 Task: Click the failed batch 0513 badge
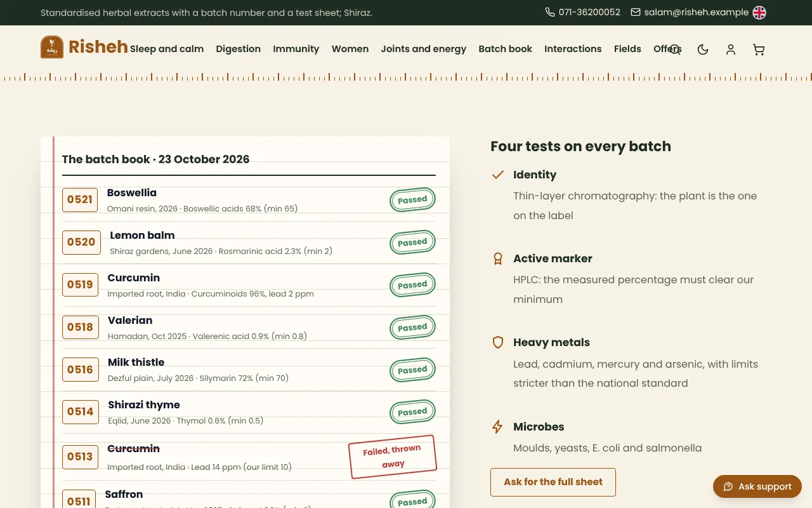(80, 457)
